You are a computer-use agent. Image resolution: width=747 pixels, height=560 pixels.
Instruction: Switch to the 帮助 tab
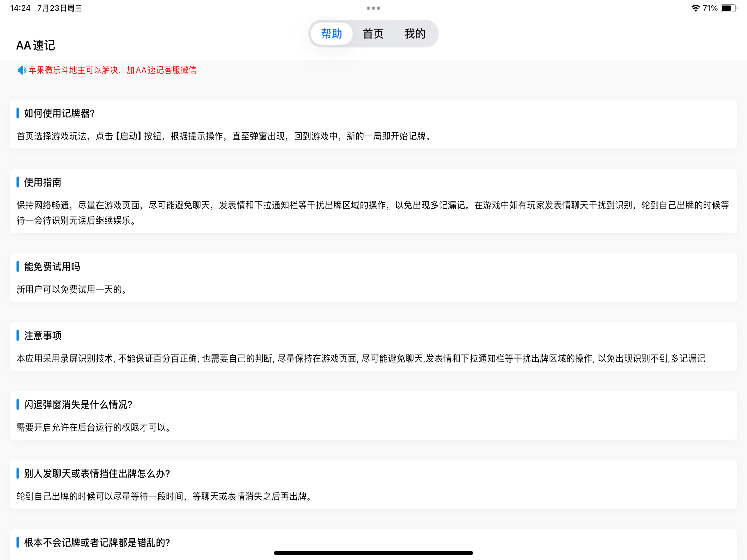331,34
